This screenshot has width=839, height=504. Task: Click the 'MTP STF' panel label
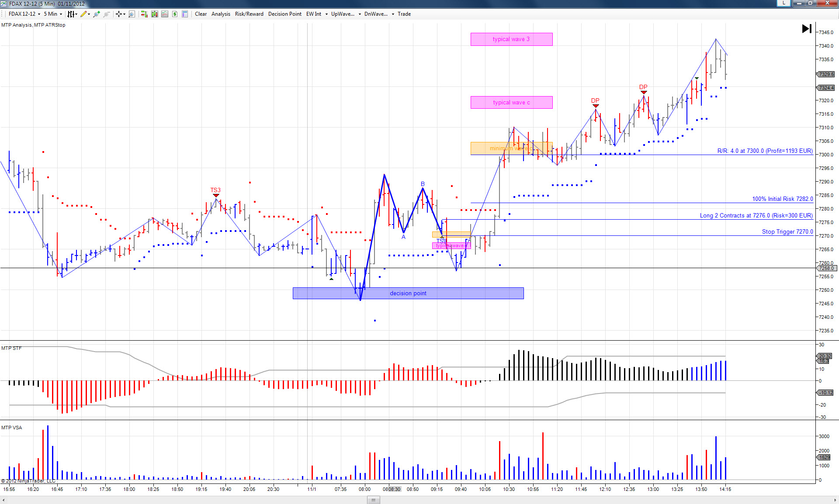[11, 349]
